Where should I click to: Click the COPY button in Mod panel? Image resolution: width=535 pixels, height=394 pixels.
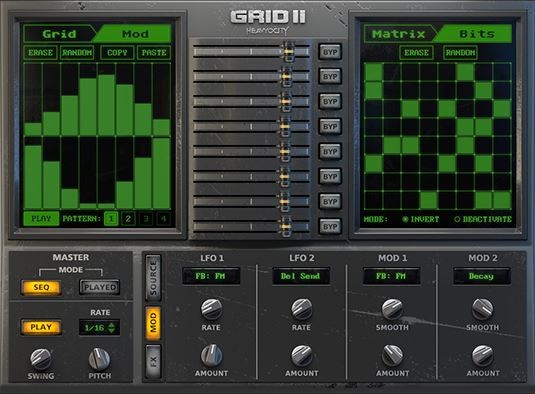point(117,53)
